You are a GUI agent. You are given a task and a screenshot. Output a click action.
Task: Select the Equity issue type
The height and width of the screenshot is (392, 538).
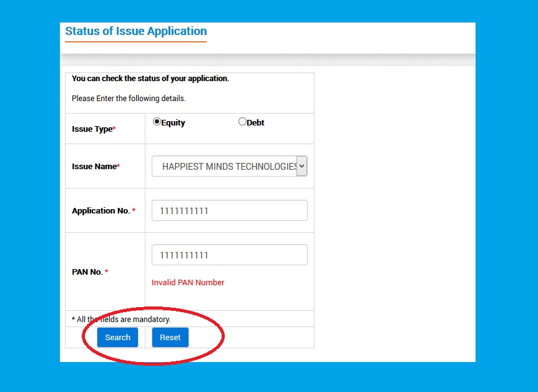coord(157,122)
